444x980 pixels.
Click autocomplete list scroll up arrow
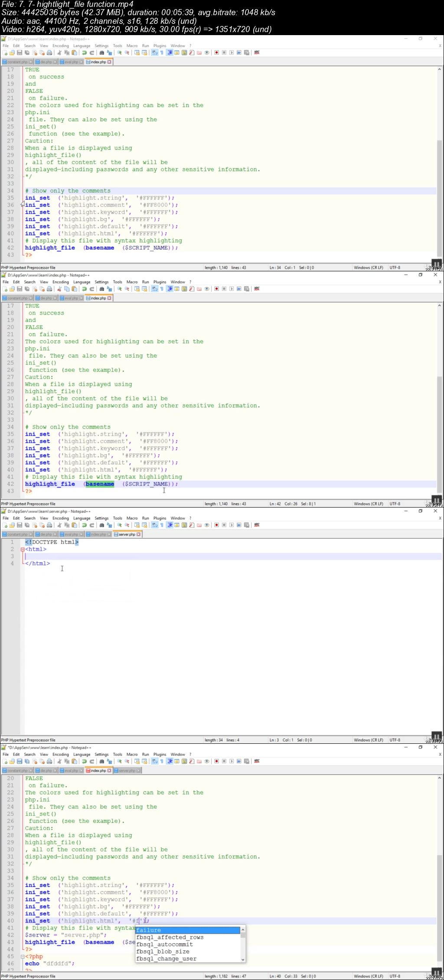pos(243,930)
